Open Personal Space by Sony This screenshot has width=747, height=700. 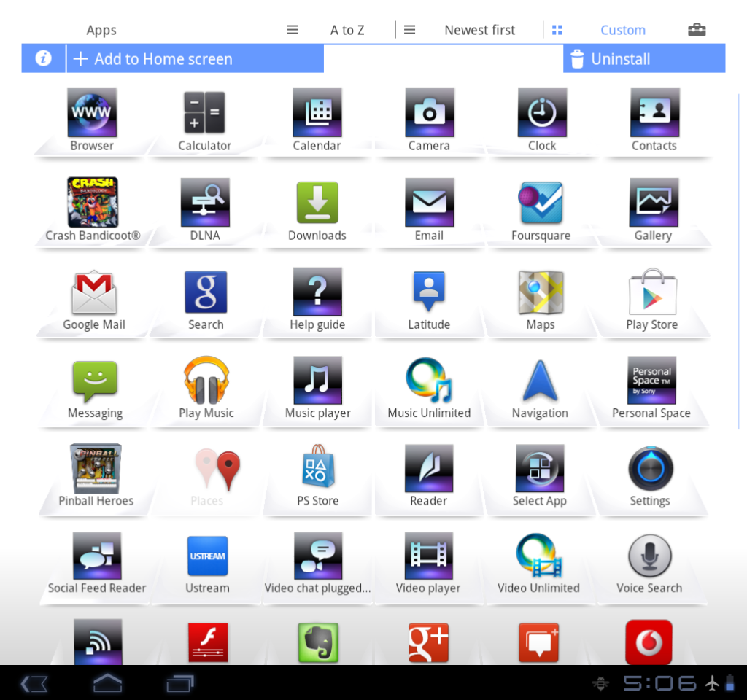click(x=651, y=380)
